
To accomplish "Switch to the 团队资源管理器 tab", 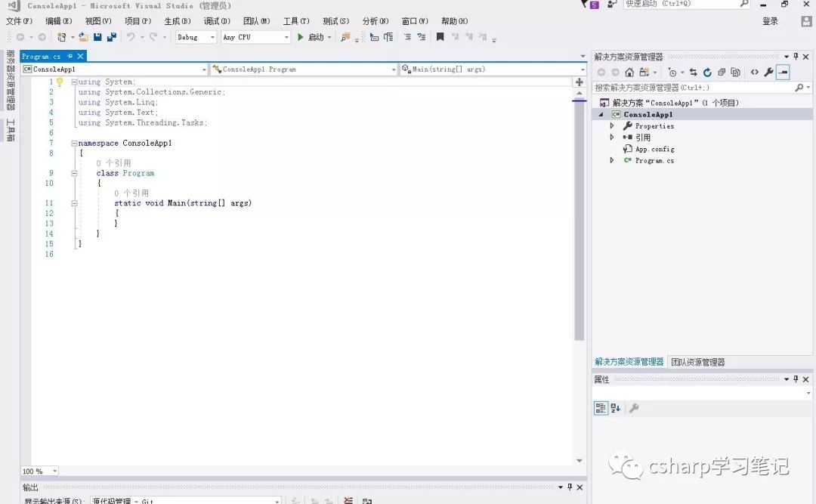I will click(x=698, y=362).
